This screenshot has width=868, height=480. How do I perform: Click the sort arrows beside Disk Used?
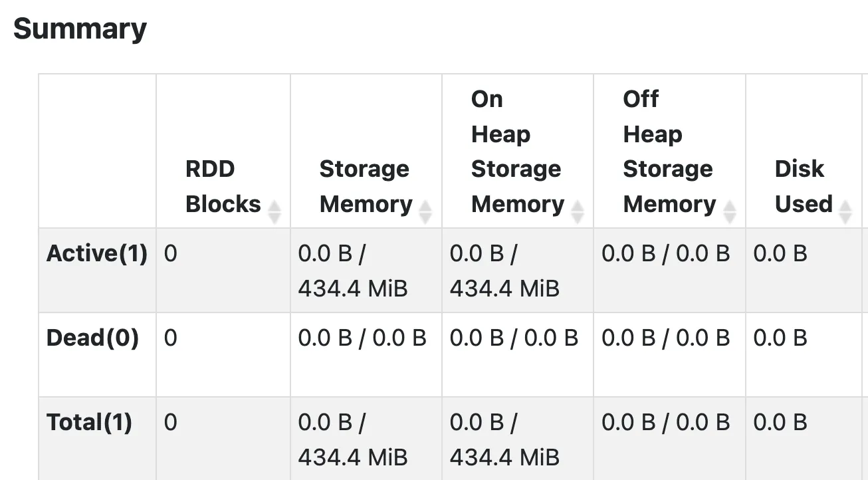[x=845, y=212]
